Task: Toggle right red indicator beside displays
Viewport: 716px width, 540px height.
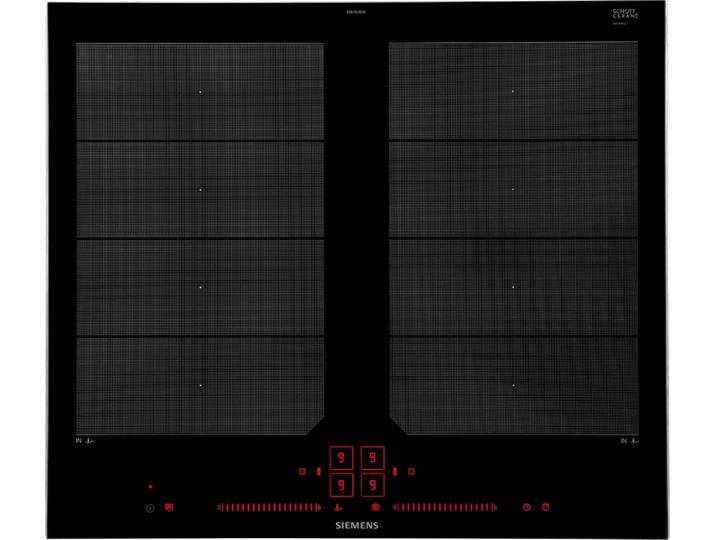Action: (395, 472)
